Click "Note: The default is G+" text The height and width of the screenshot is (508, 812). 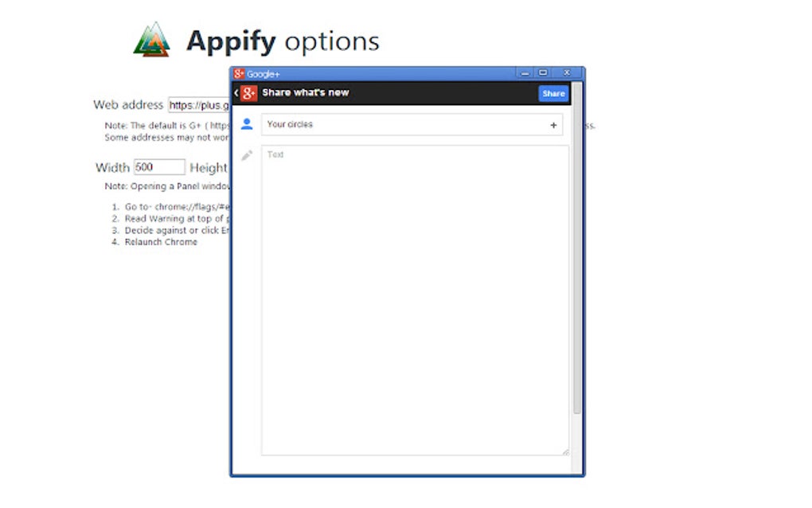pyautogui.click(x=167, y=125)
